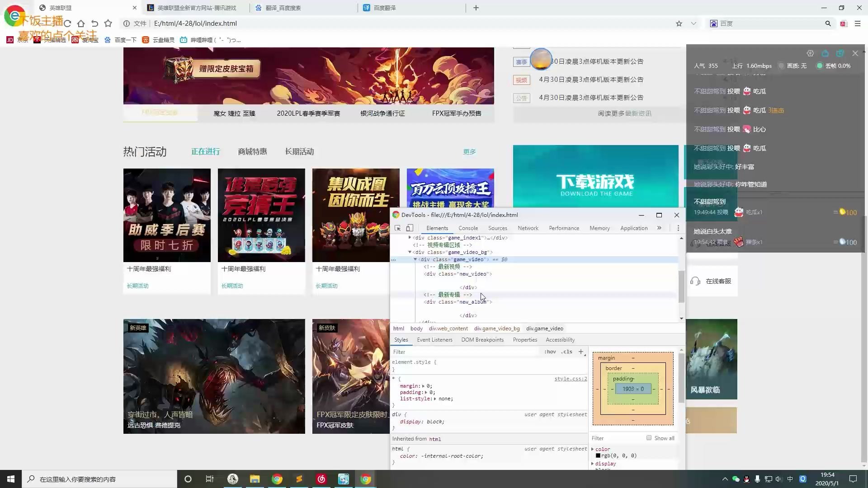Open notification center icon

pyautogui.click(x=853, y=479)
